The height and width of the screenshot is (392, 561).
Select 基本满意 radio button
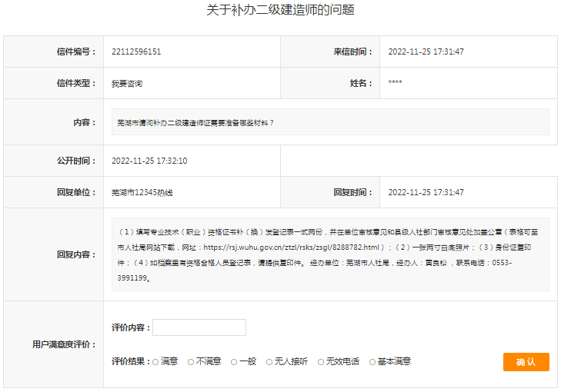coord(372,362)
